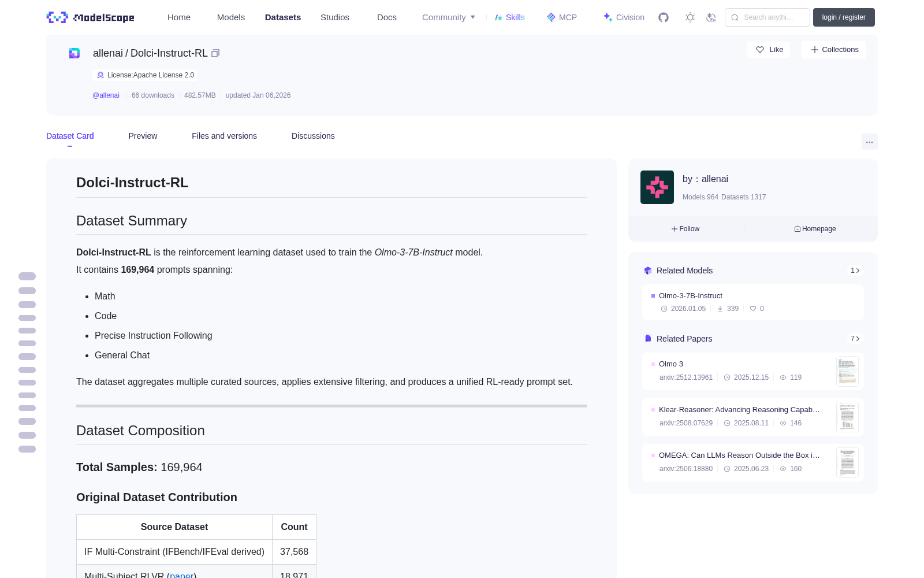Click the license badge icon
The width and height of the screenshot is (924, 578).
(x=100, y=75)
